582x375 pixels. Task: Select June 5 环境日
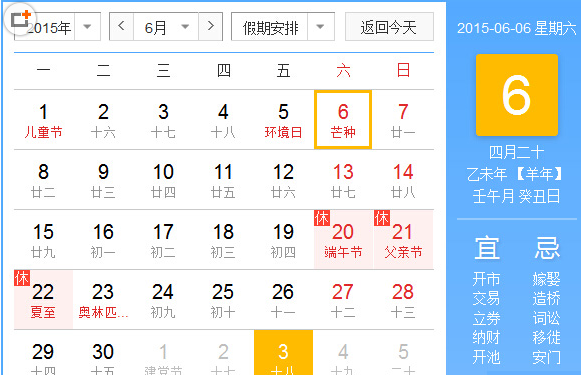coord(283,120)
